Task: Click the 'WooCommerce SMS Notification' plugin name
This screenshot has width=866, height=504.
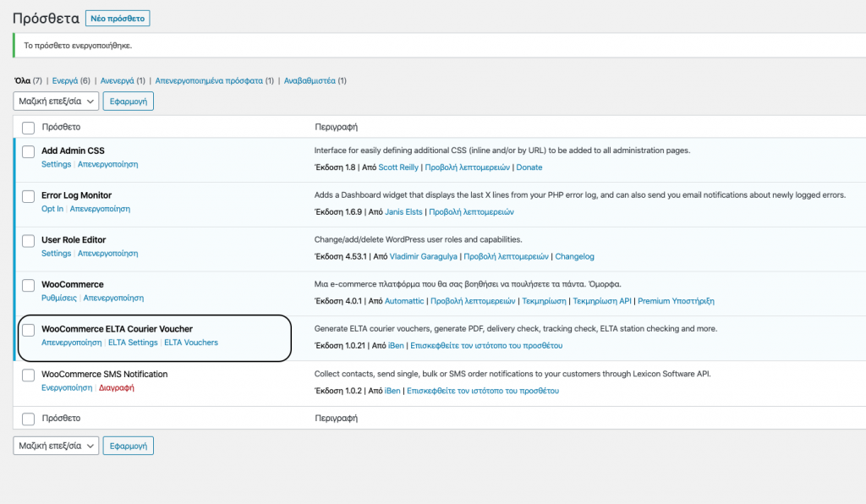Action: click(104, 374)
